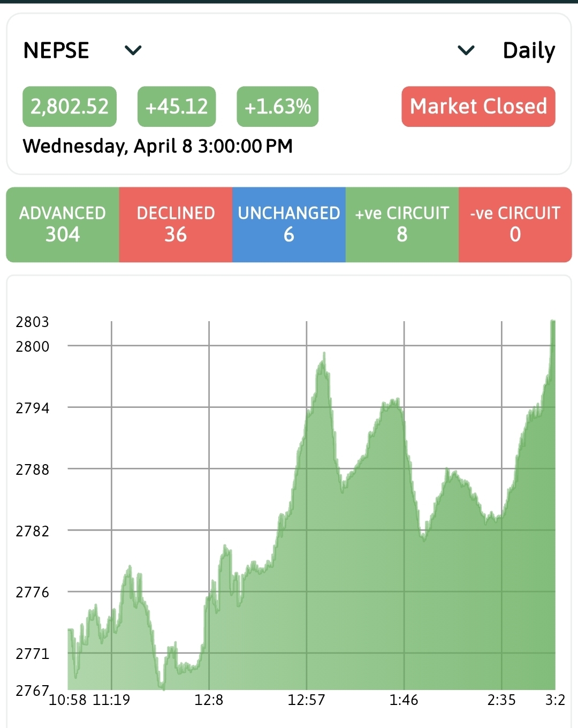Select the UNCHANGED 6 blue tile
Screen dimensions: 578x728
(x=289, y=224)
